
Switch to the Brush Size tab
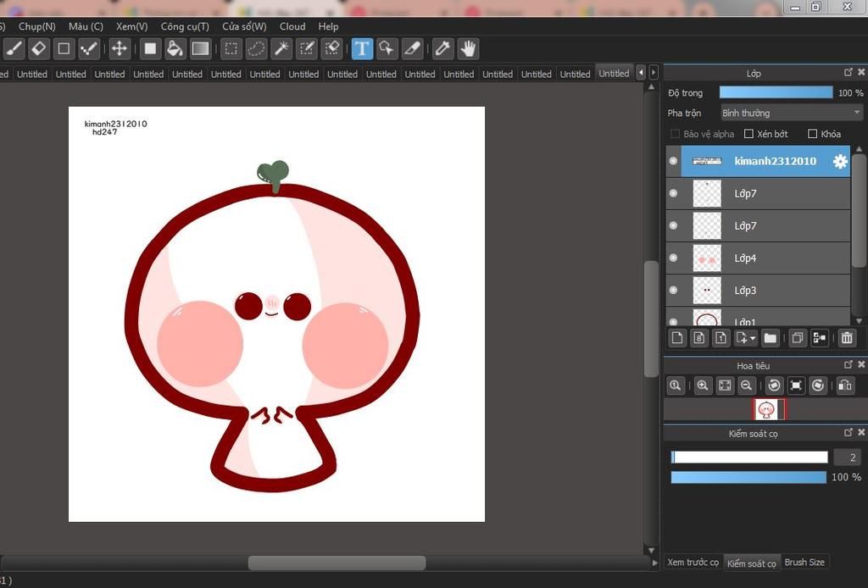pos(804,562)
